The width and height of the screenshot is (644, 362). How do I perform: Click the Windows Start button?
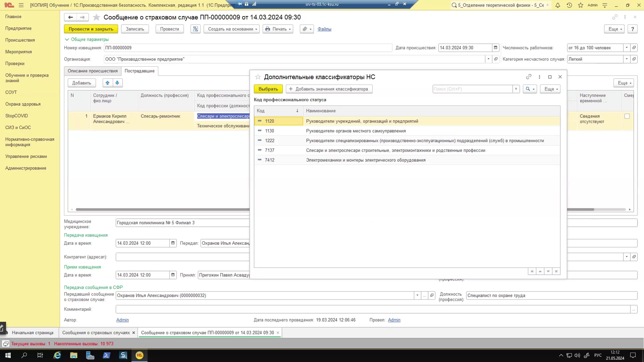click(x=8, y=355)
